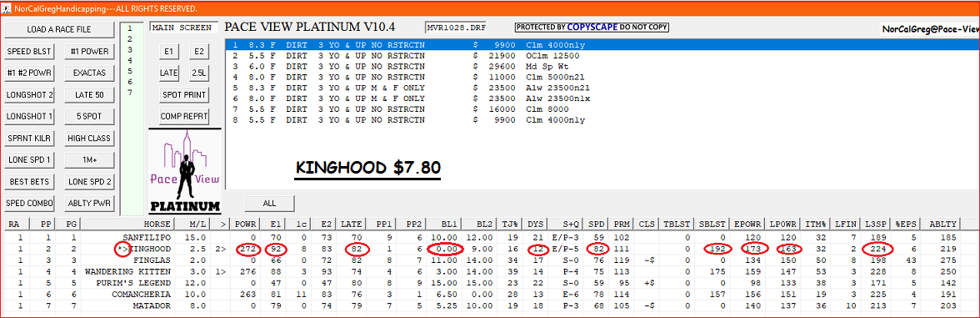This screenshot has height=318, width=980.
Task: Click the LONGSHOT 2 button
Action: click(x=30, y=94)
